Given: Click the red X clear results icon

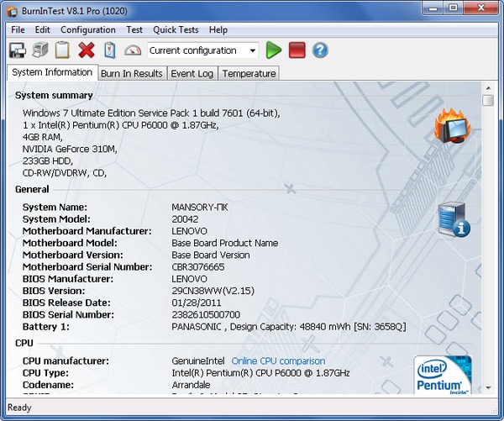Looking at the screenshot, I should [86, 50].
